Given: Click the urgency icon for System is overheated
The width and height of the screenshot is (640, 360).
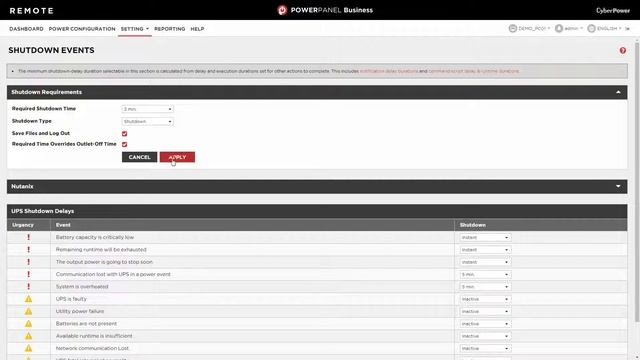Looking at the screenshot, I should click(x=29, y=287).
